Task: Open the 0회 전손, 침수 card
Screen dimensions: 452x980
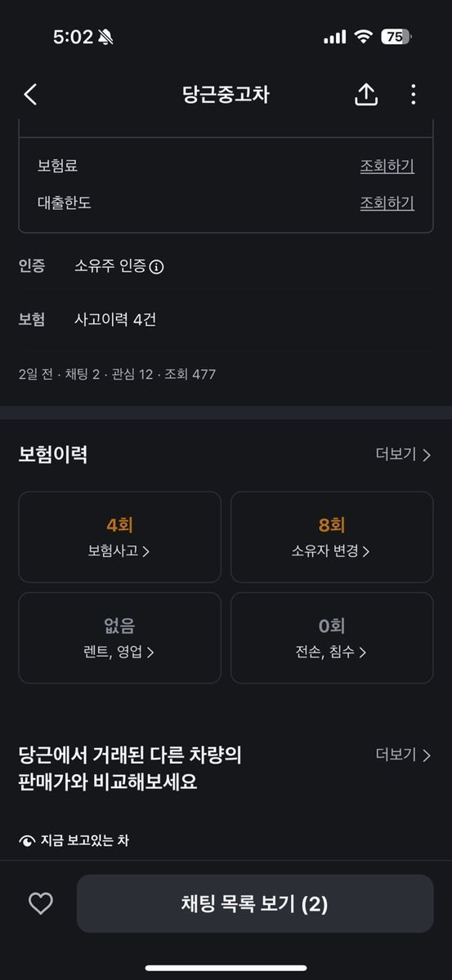Action: click(332, 638)
